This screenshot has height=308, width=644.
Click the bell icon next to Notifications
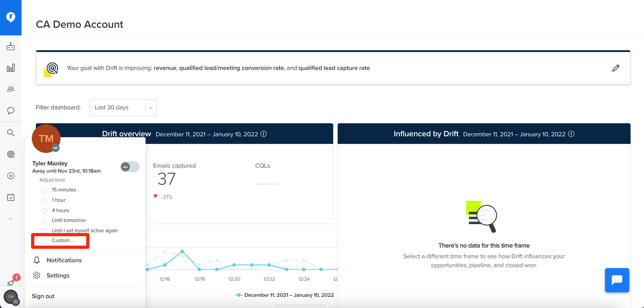[36, 260]
